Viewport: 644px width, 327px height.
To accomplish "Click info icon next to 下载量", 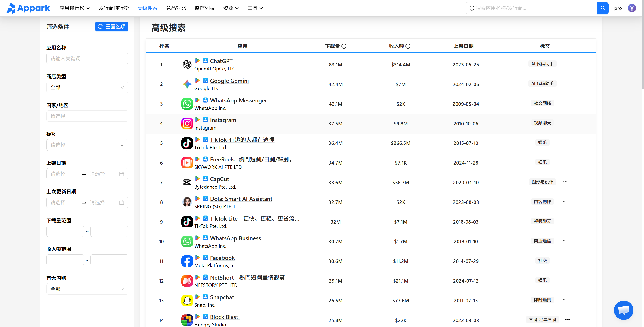I will tap(344, 46).
